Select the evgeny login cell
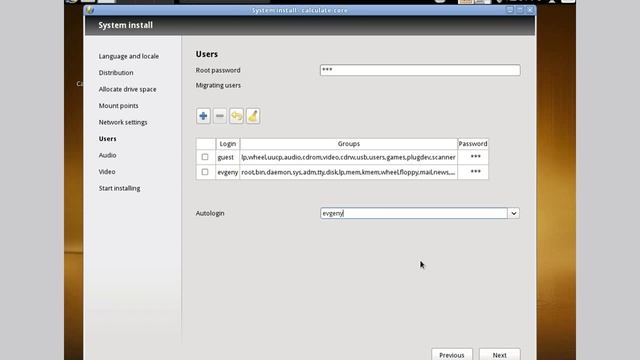This screenshot has height=360, width=640. 227,172
